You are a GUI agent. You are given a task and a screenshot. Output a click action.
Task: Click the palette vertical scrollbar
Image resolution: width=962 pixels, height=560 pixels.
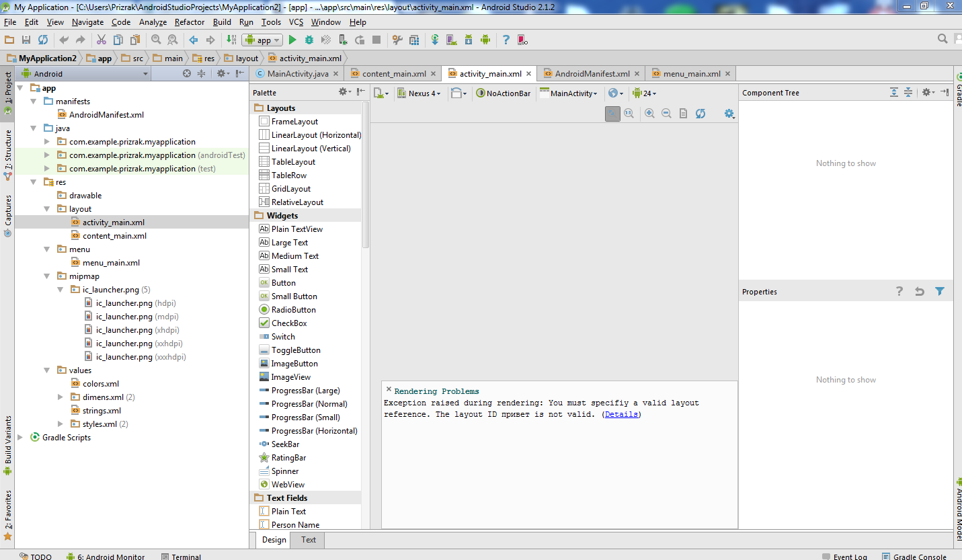tap(366, 175)
